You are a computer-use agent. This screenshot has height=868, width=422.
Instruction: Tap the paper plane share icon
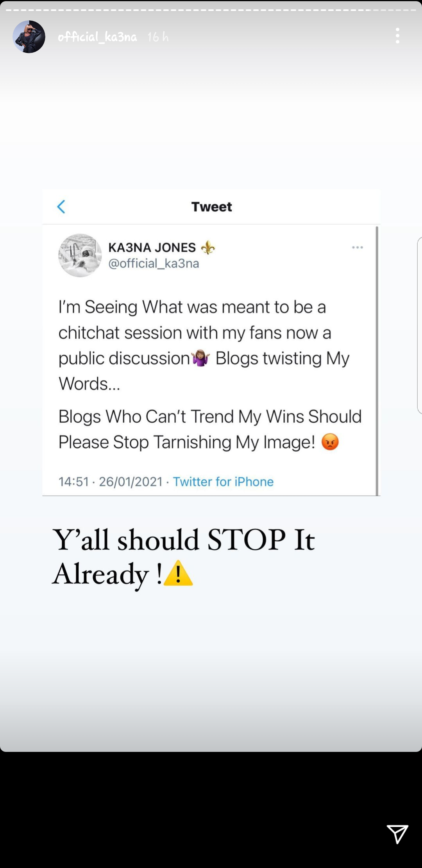point(397,834)
